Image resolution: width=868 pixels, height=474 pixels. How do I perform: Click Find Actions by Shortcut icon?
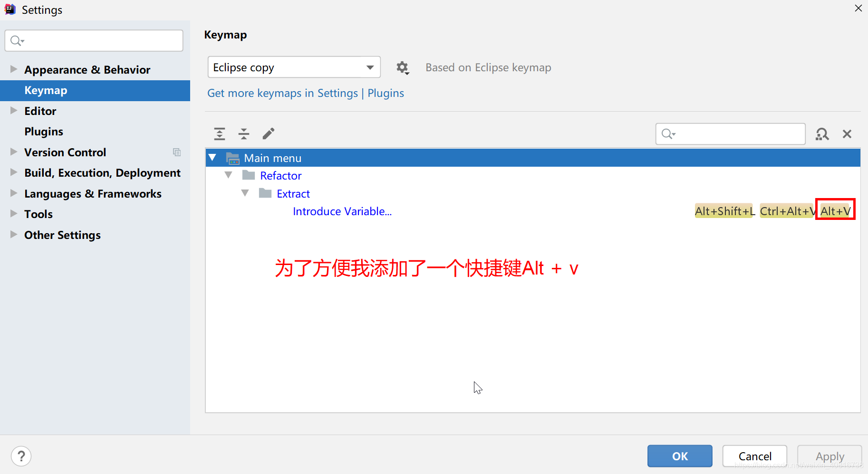click(x=822, y=134)
